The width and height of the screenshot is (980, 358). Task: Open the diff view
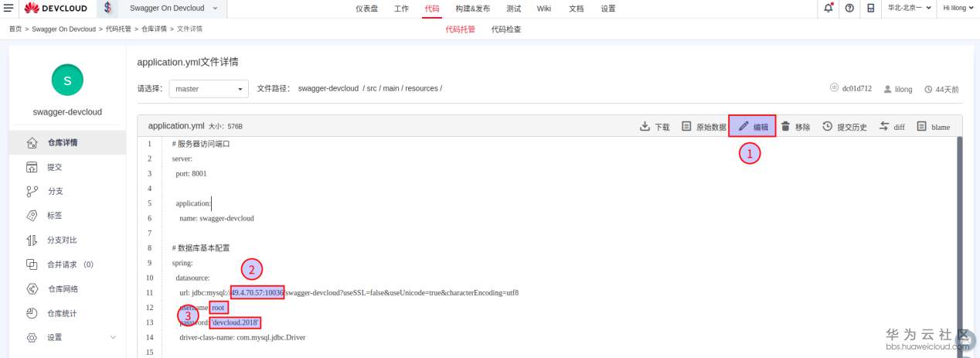(x=893, y=127)
